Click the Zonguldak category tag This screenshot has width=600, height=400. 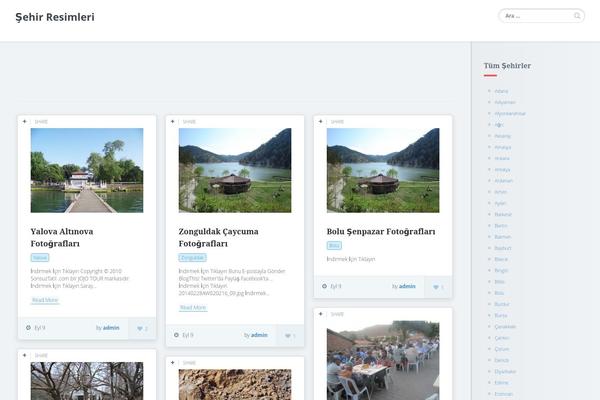(x=192, y=258)
